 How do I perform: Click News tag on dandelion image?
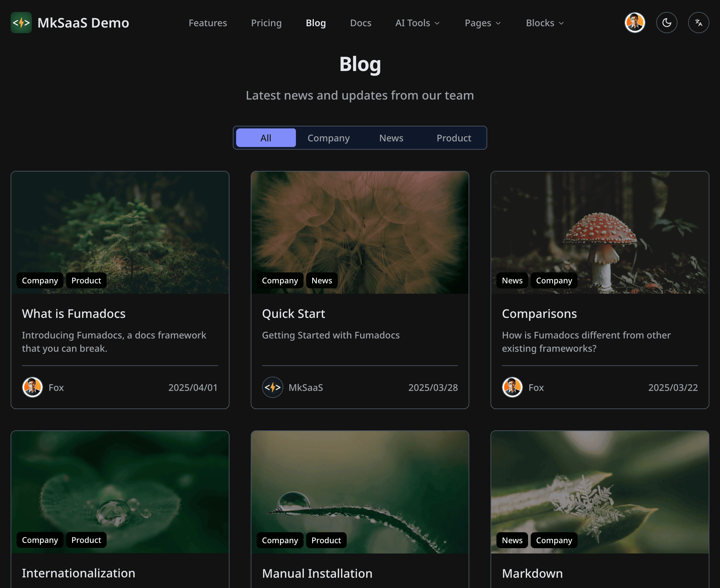click(322, 280)
